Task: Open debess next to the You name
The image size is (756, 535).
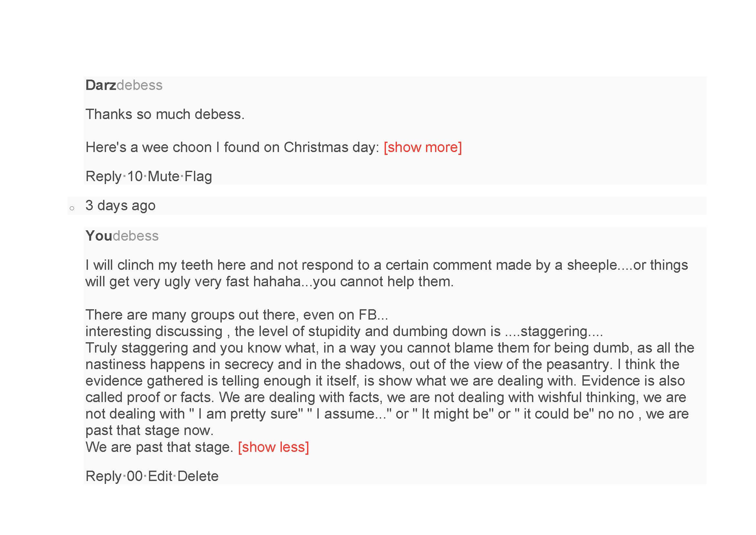Action: click(x=136, y=236)
